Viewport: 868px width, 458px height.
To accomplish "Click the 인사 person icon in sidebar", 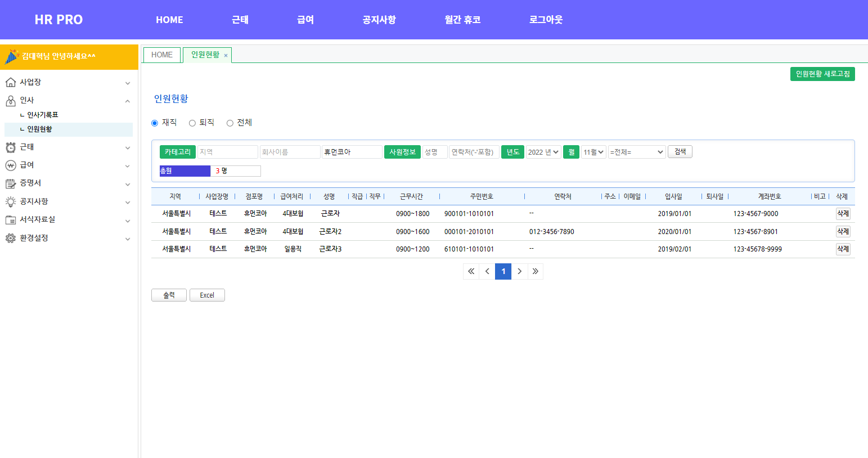I will pyautogui.click(x=10, y=101).
